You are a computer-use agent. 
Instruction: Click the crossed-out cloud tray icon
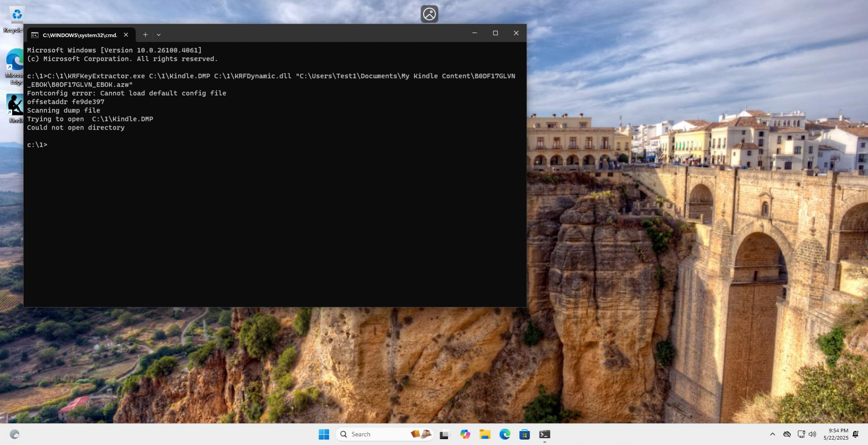point(787,434)
